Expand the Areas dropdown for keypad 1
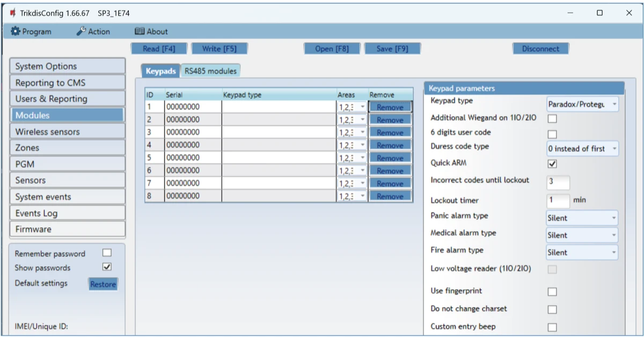 coord(363,107)
